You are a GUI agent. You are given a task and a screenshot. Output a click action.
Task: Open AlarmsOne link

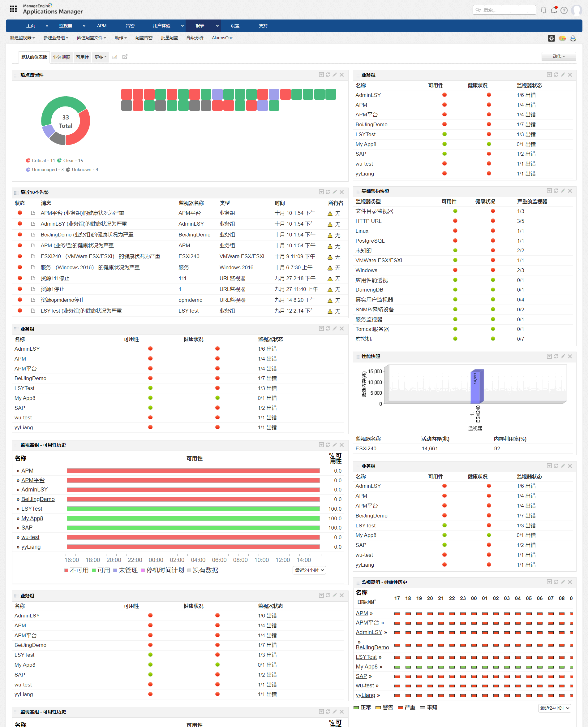coord(222,38)
